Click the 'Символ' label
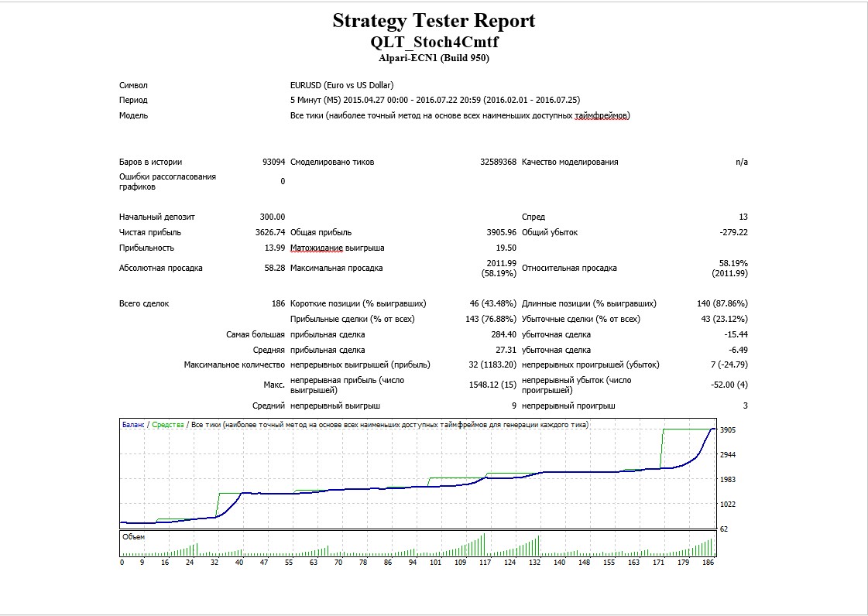 133,85
